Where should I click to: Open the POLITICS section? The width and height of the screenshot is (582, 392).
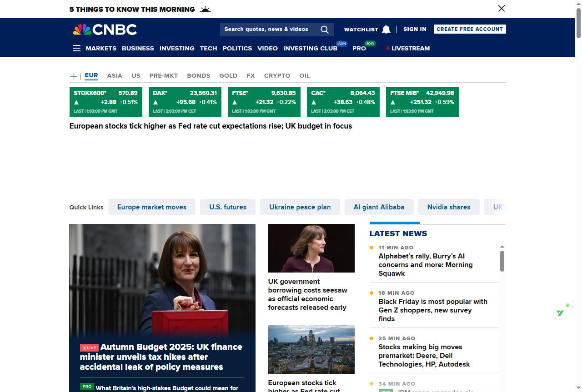pos(237,48)
